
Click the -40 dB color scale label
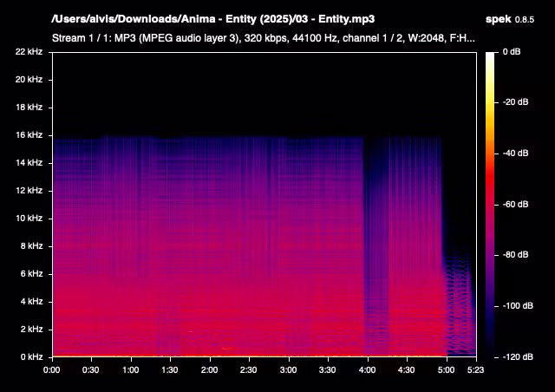coord(515,153)
